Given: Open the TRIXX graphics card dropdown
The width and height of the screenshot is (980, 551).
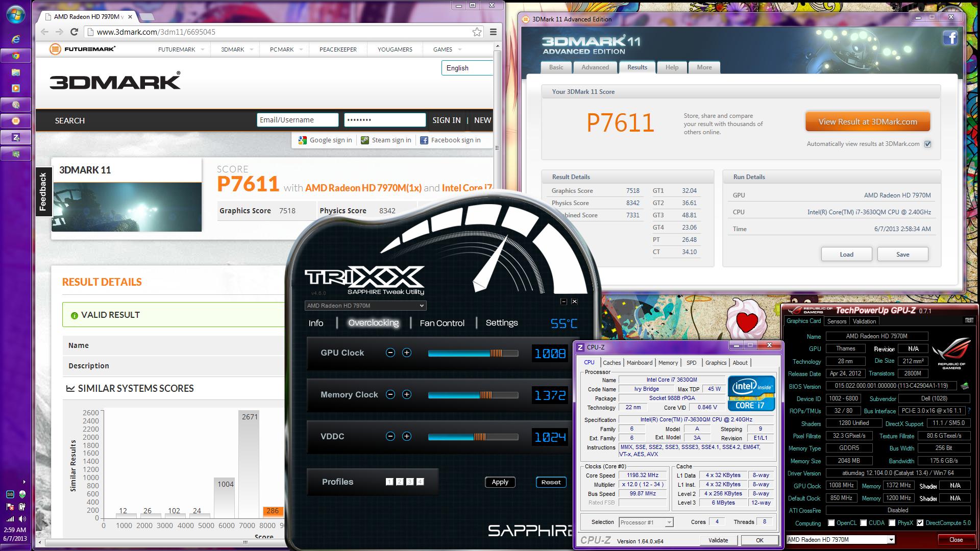Looking at the screenshot, I should pos(422,306).
